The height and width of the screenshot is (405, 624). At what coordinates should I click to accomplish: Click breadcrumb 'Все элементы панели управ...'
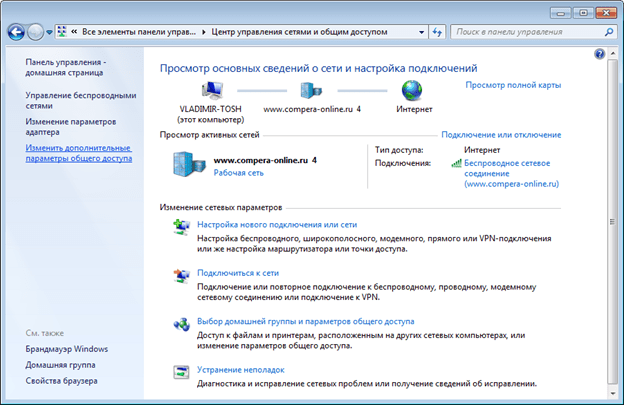click(139, 32)
